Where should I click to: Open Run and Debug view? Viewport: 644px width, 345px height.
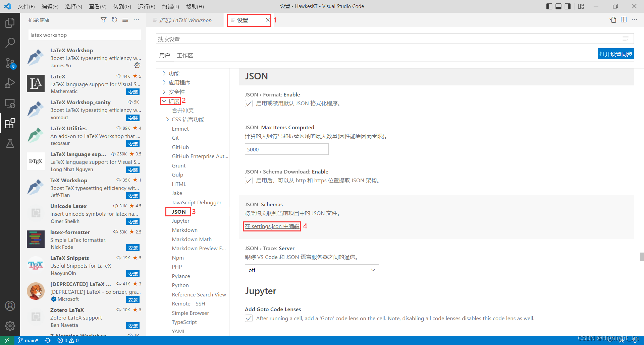tap(10, 83)
